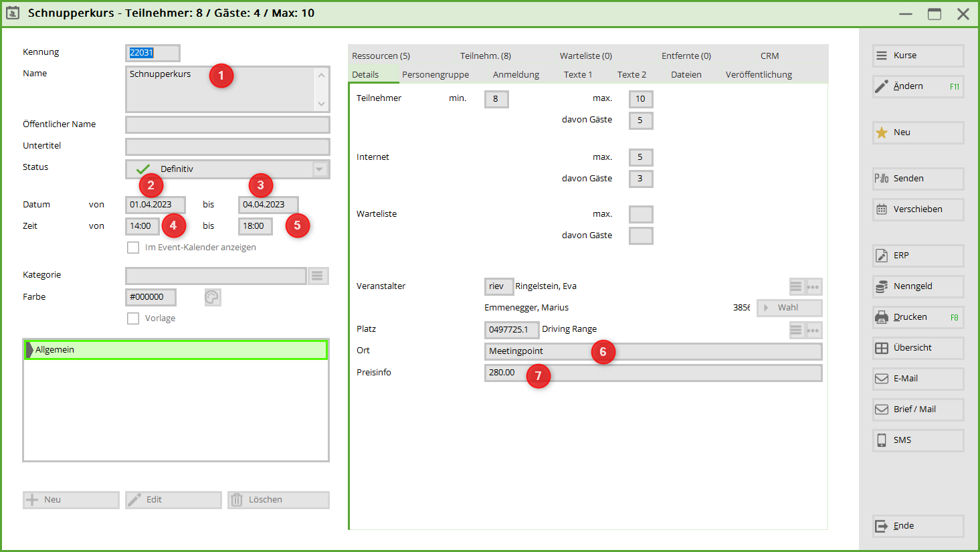Click the Ändern button
The image size is (980, 552).
point(917,86)
